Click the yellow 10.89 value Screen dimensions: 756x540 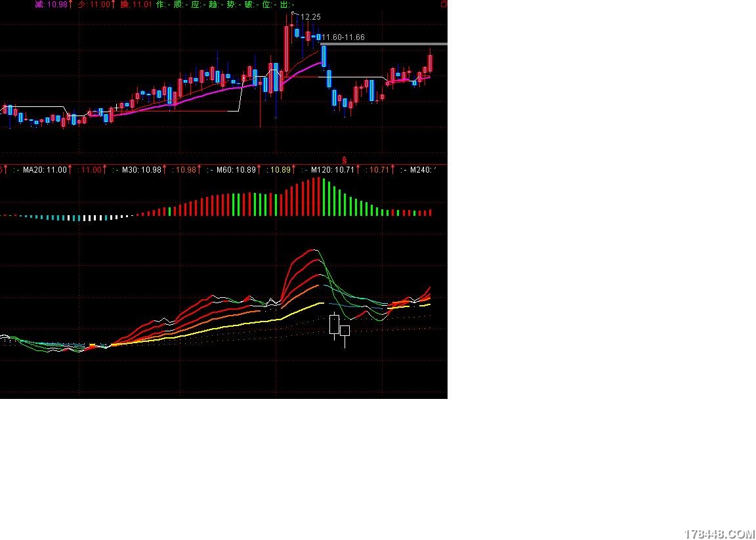pyautogui.click(x=282, y=170)
